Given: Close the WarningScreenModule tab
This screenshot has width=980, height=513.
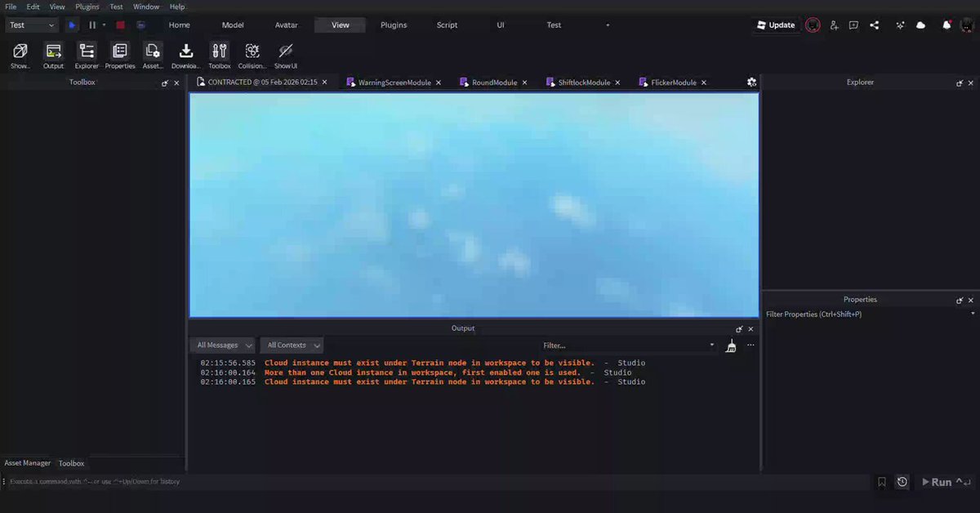Looking at the screenshot, I should coord(439,83).
